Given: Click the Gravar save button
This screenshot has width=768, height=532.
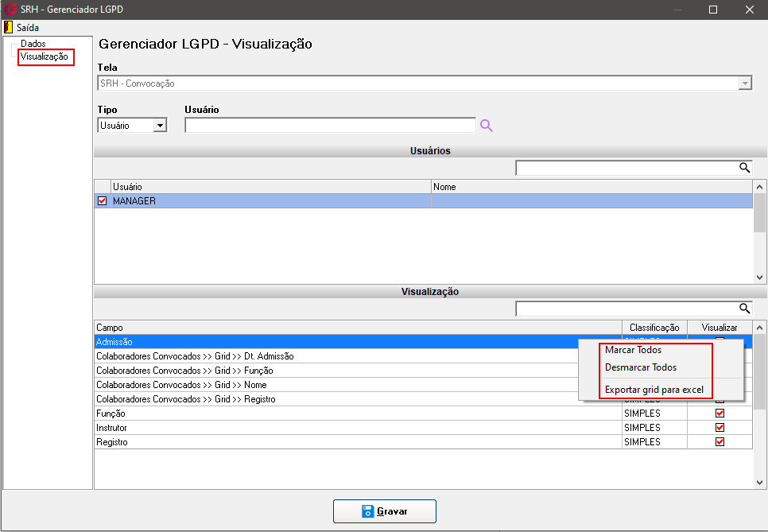Looking at the screenshot, I should pos(385,511).
